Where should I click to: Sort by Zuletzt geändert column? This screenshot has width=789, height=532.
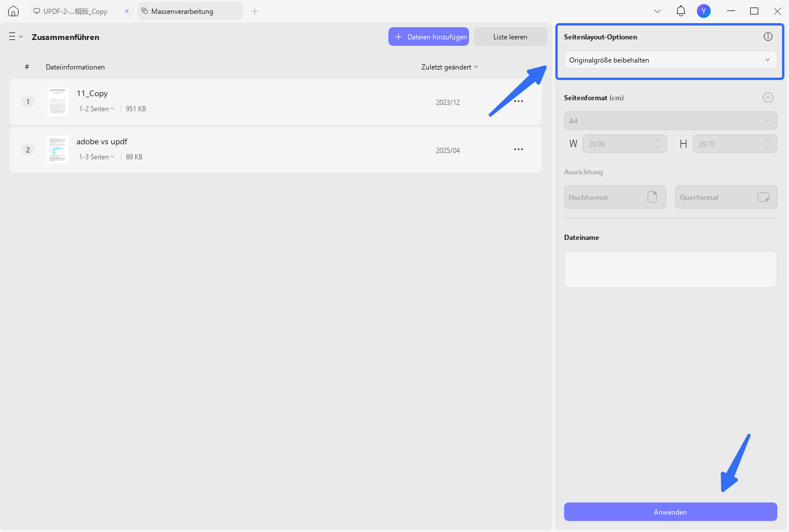click(450, 67)
